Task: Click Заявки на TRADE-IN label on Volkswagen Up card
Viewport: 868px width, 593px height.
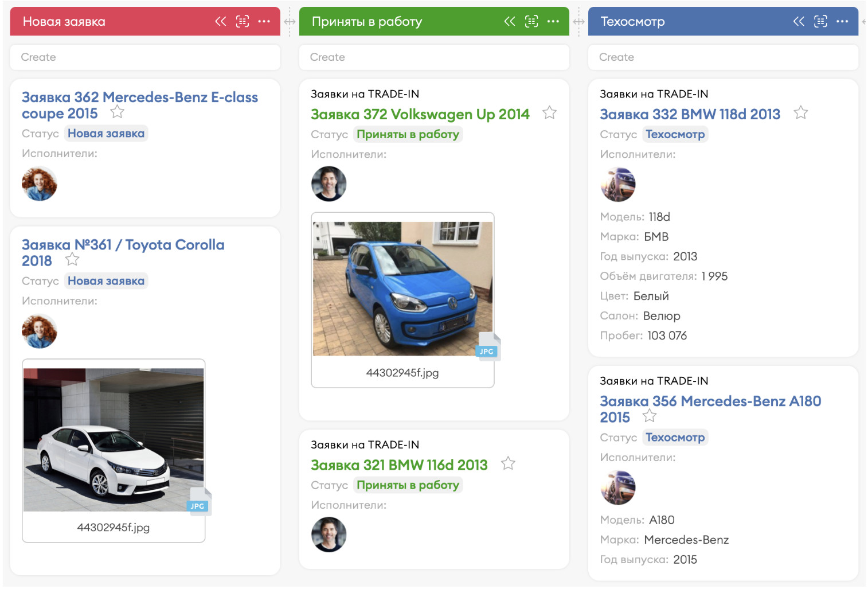Action: pyautogui.click(x=365, y=94)
